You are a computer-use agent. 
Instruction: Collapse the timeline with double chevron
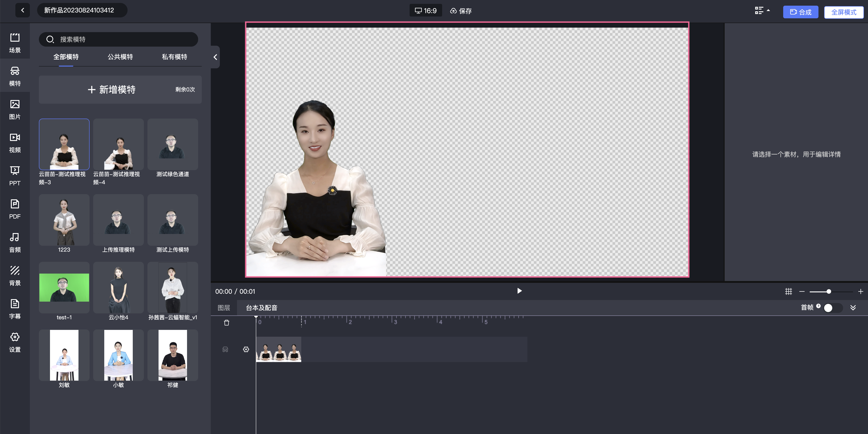(853, 308)
